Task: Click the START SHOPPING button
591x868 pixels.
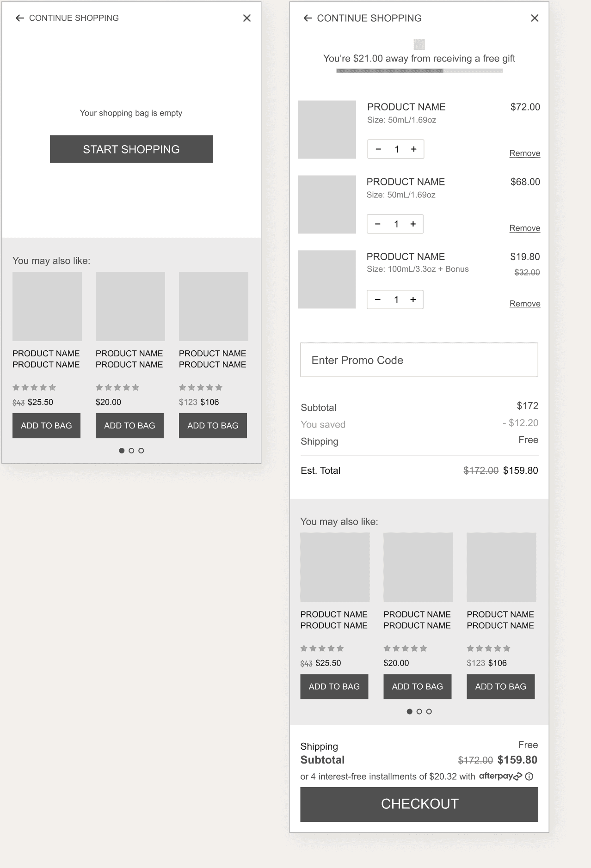Action: [131, 149]
